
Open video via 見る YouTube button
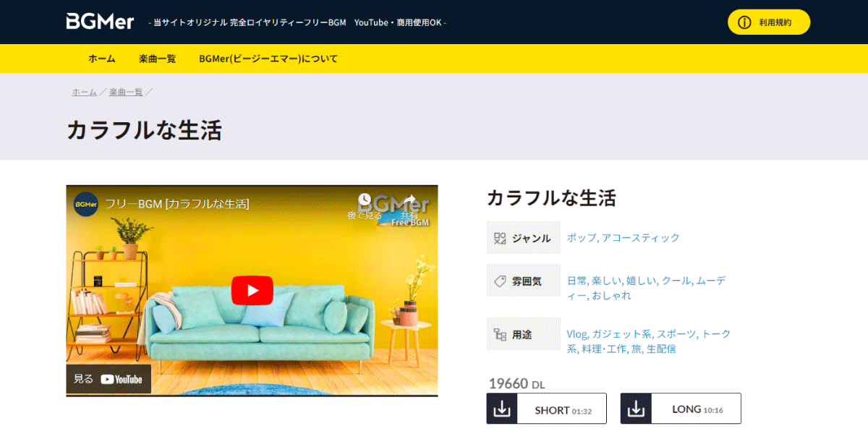(x=109, y=379)
